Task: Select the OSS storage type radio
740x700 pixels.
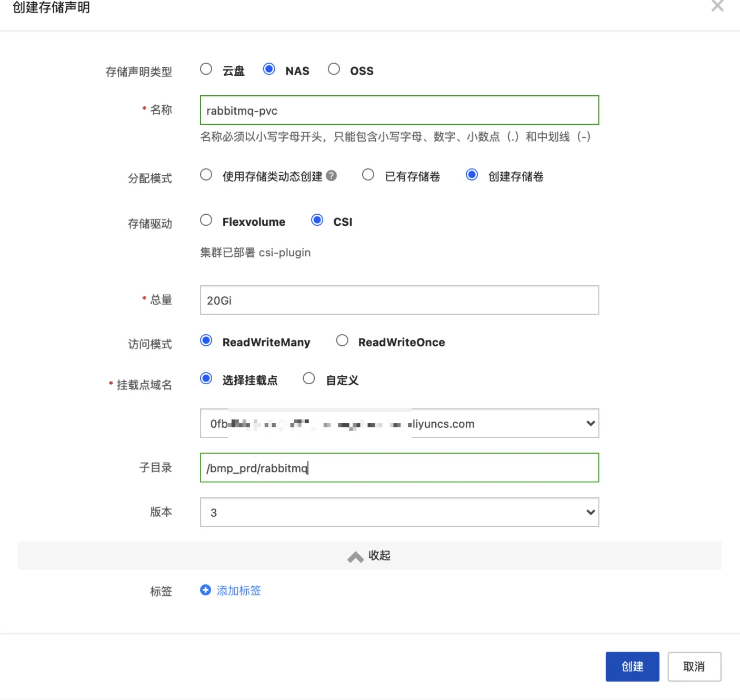Action: (x=334, y=69)
